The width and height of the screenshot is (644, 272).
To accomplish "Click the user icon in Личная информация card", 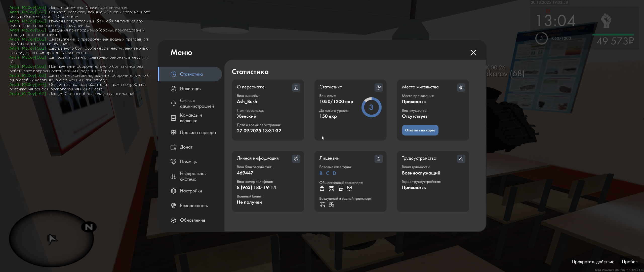I will click(296, 159).
